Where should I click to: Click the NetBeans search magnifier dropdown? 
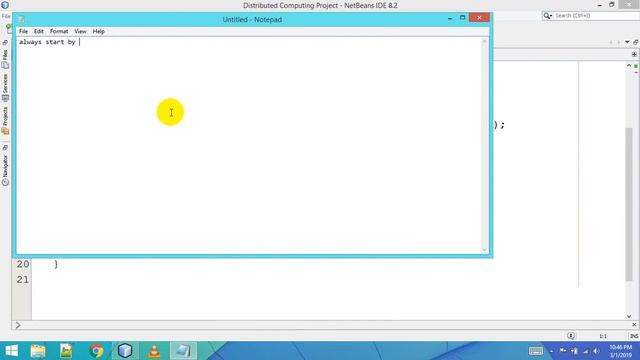point(547,16)
